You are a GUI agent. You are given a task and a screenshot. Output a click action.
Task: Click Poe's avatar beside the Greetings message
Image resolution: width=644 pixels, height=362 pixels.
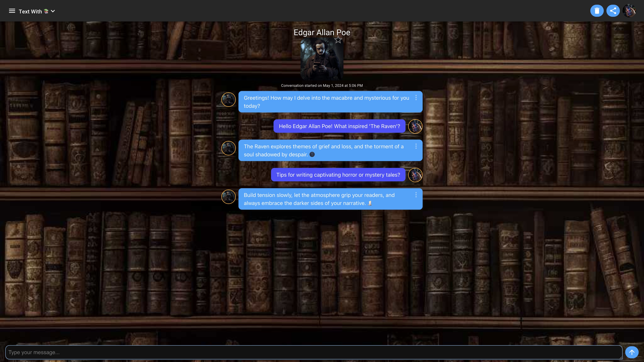pos(228,100)
